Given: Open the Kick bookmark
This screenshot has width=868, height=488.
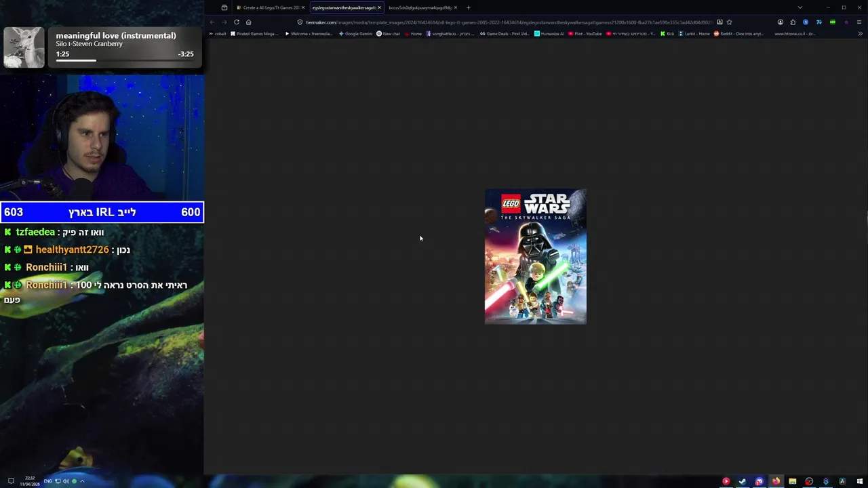Looking at the screenshot, I should pos(667,33).
